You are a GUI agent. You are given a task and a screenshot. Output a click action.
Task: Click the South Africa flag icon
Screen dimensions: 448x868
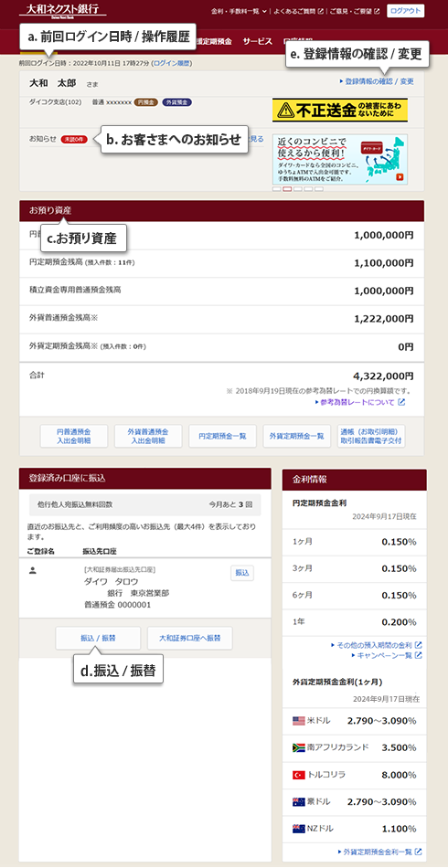point(298,747)
